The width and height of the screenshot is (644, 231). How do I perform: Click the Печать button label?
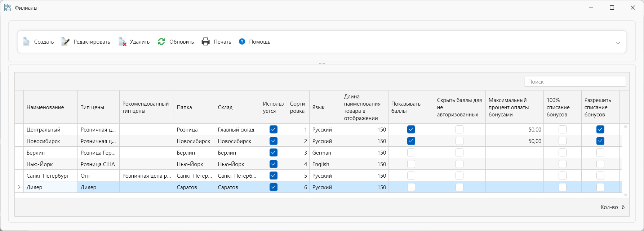(222, 42)
